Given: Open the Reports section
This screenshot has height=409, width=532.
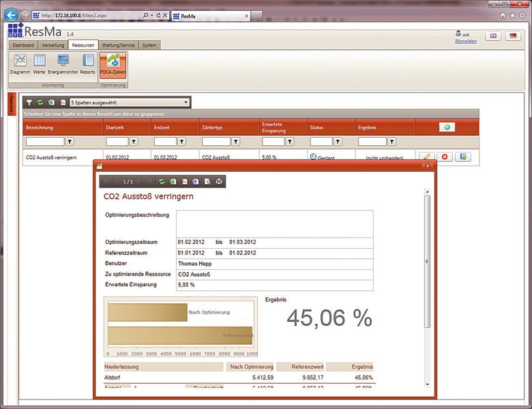Looking at the screenshot, I should coord(87,64).
